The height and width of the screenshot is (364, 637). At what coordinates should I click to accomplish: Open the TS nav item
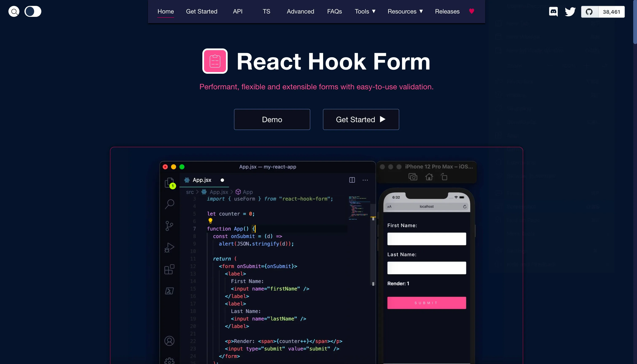click(x=266, y=12)
